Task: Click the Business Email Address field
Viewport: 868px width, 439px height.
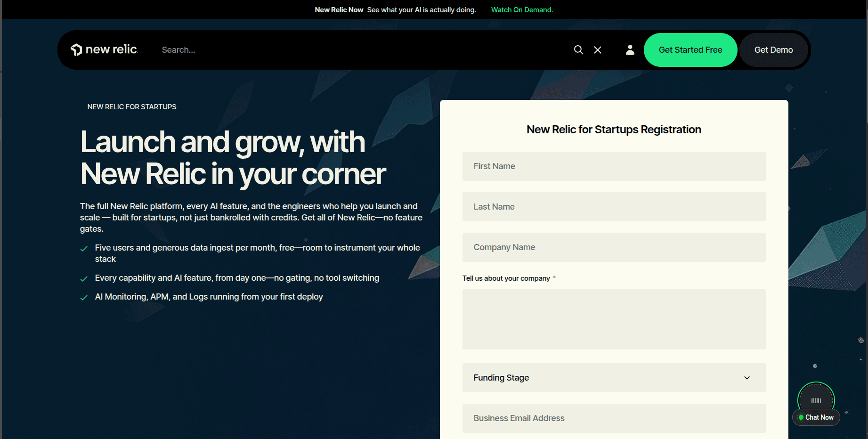Action: [614, 418]
